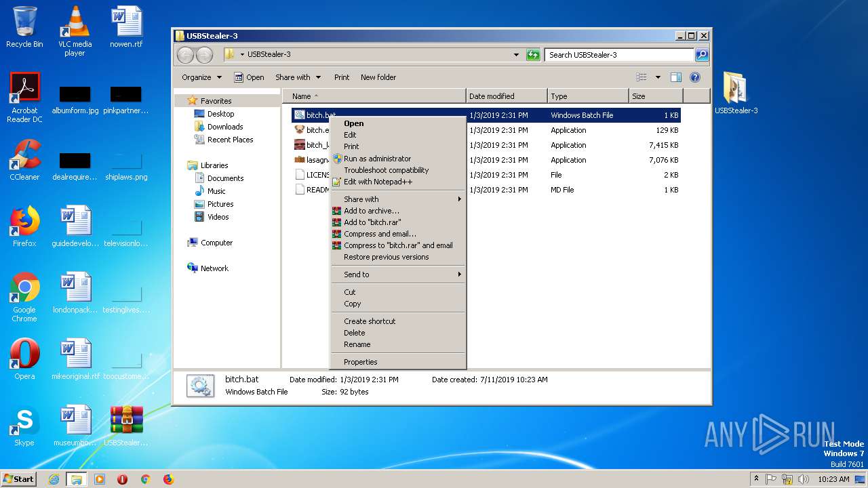Image resolution: width=868 pixels, height=488 pixels.
Task: Launch Skype desktop shortcut
Action: (24, 426)
